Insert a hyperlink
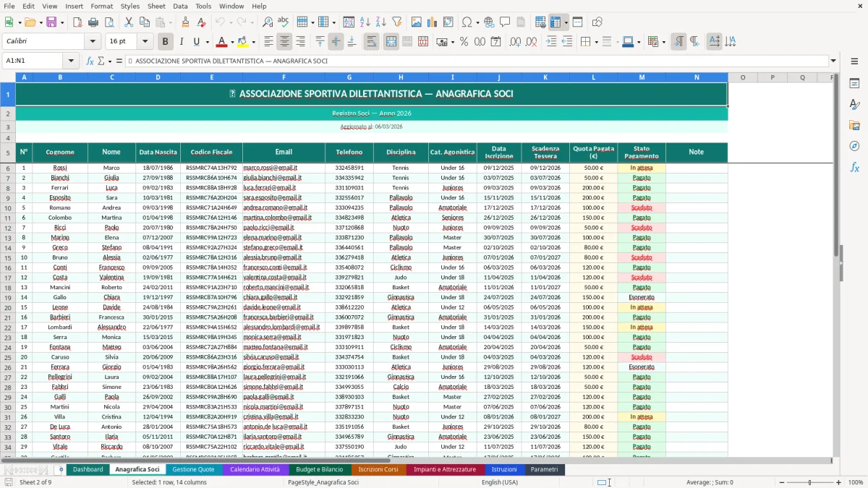868x488 pixels. (x=489, y=22)
